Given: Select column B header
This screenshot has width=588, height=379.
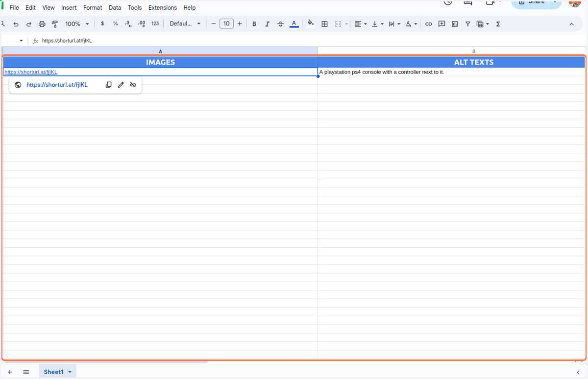Looking at the screenshot, I should [x=451, y=51].
